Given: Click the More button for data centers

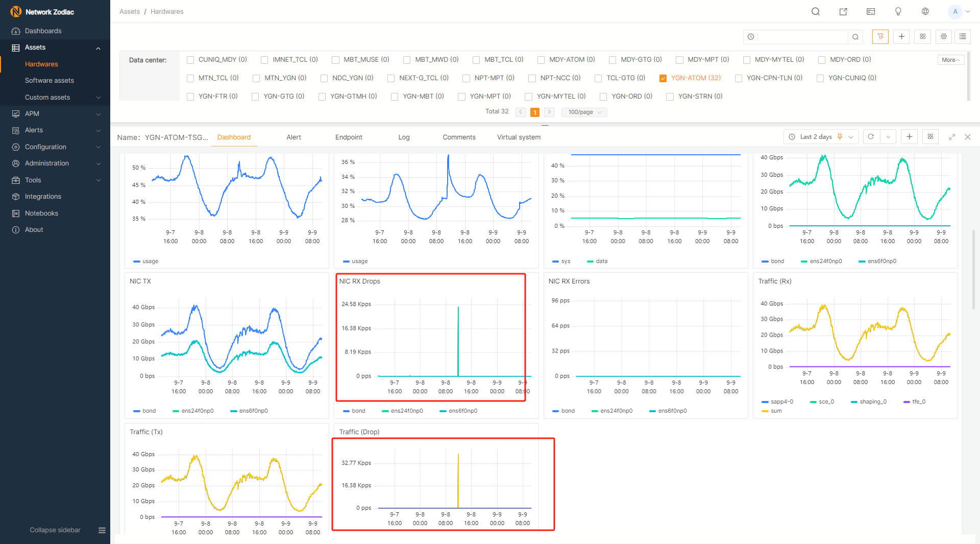Looking at the screenshot, I should (950, 60).
